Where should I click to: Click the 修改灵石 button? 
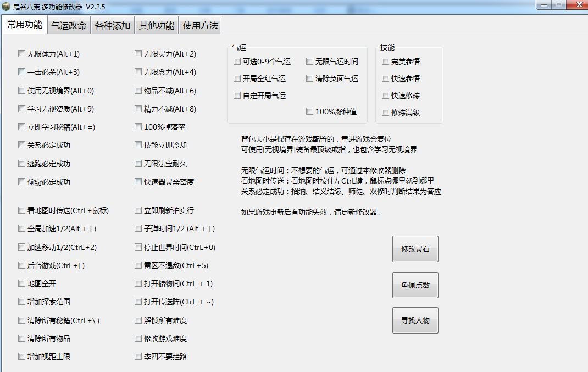[415, 249]
